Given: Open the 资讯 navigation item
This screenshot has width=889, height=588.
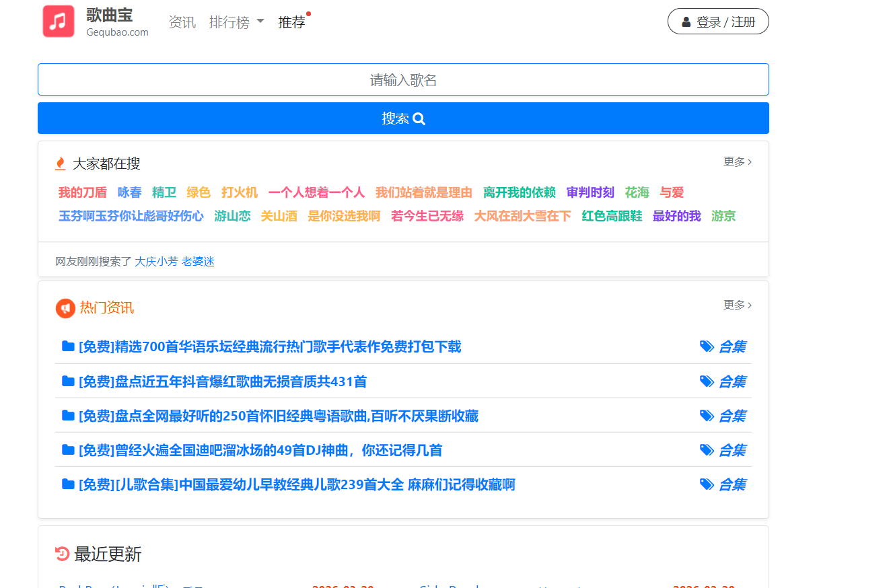Looking at the screenshot, I should (x=182, y=22).
